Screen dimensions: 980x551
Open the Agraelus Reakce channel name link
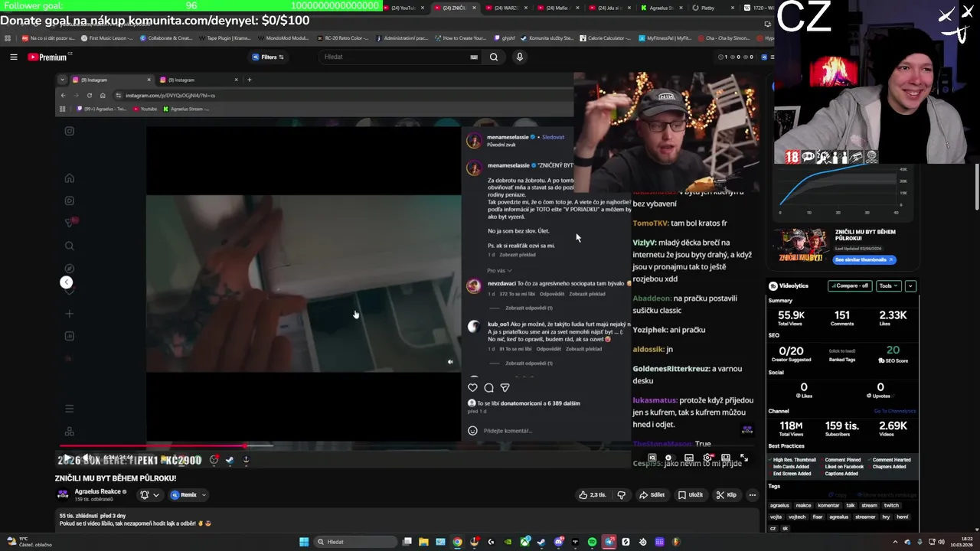pyautogui.click(x=97, y=491)
